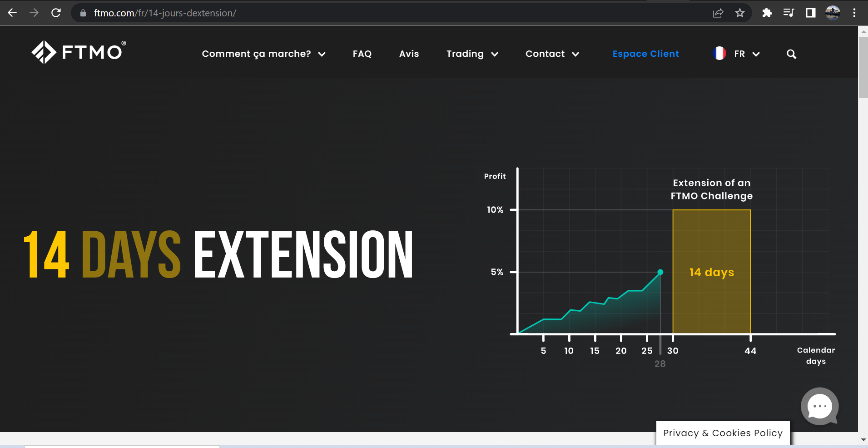Open the browser extensions puzzle icon
Screen dimensions: 868x448
tap(767, 13)
